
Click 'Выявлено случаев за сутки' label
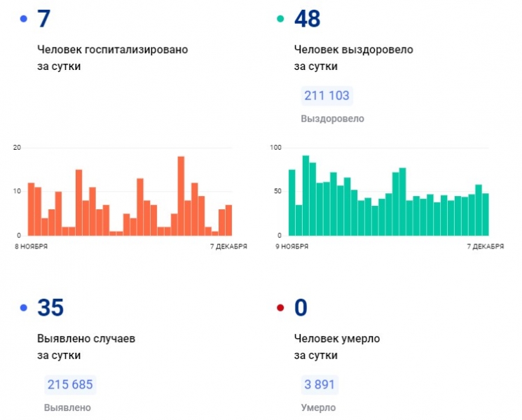[x=86, y=346]
